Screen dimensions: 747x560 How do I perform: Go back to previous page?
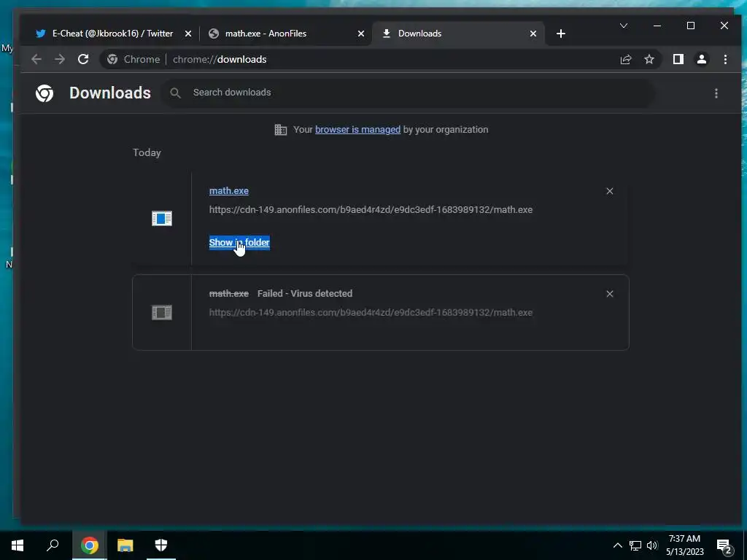coord(36,60)
